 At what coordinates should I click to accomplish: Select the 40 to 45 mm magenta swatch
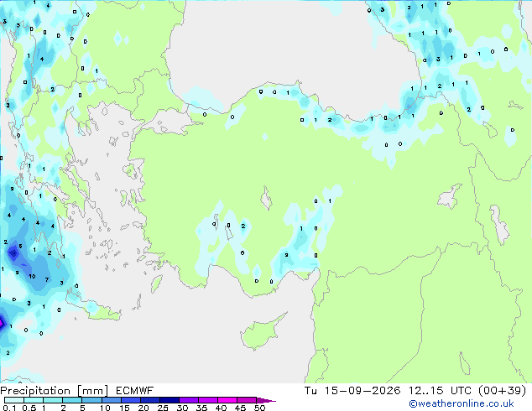click(x=227, y=400)
